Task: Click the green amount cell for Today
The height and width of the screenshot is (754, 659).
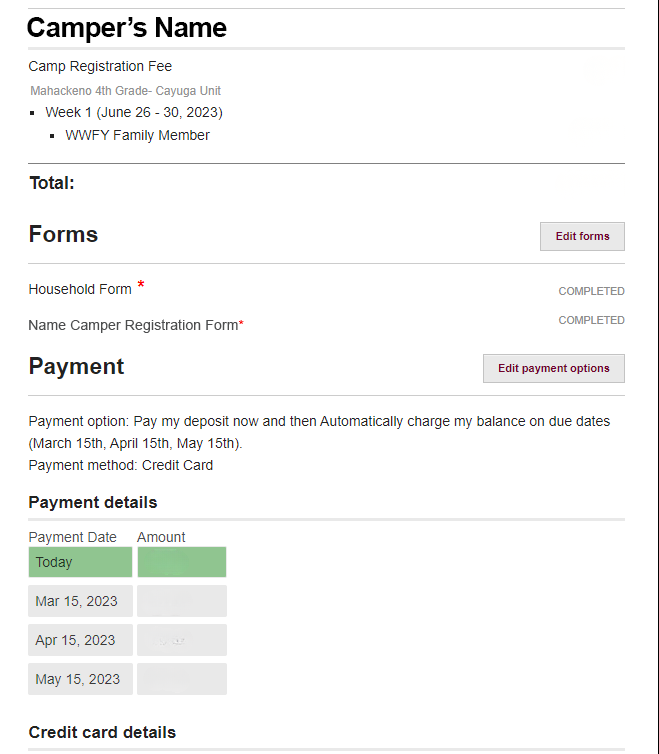Action: point(182,562)
